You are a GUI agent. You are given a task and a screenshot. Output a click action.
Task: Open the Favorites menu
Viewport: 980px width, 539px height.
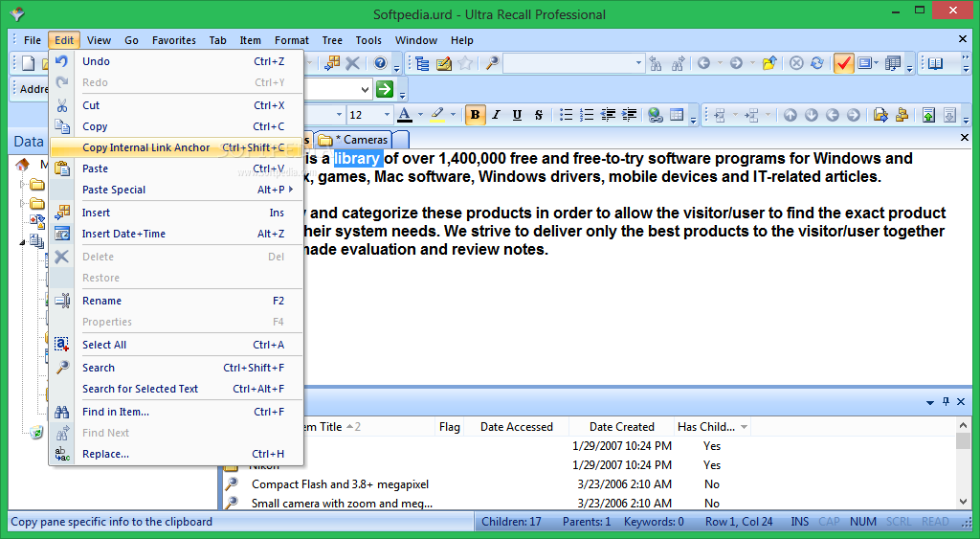174,40
